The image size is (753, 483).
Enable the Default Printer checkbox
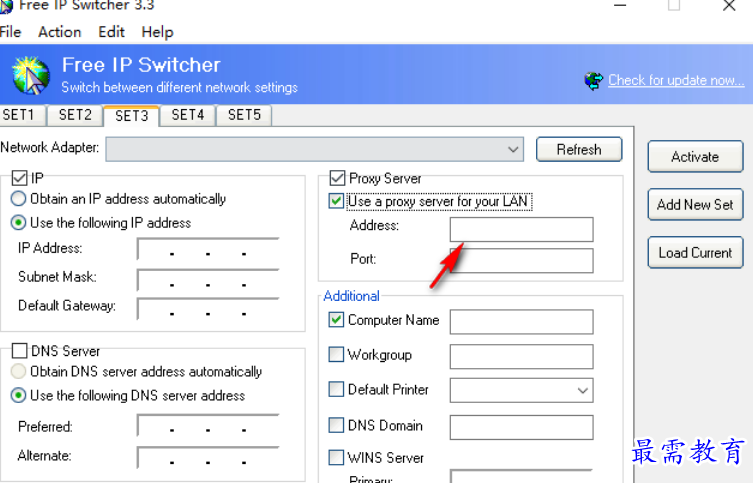[336, 389]
